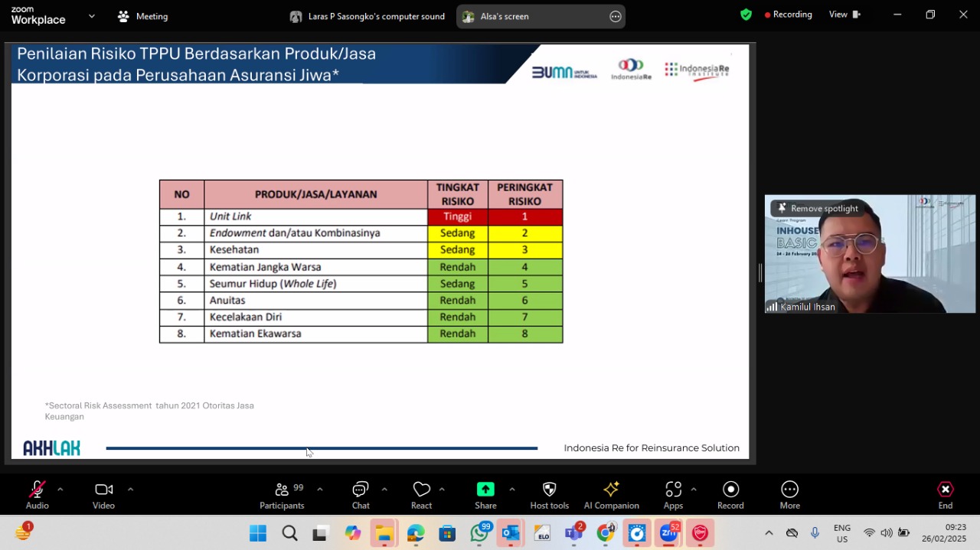Open the Zoom Workplace dropdown arrow
This screenshot has width=980, height=550.
click(x=92, y=16)
